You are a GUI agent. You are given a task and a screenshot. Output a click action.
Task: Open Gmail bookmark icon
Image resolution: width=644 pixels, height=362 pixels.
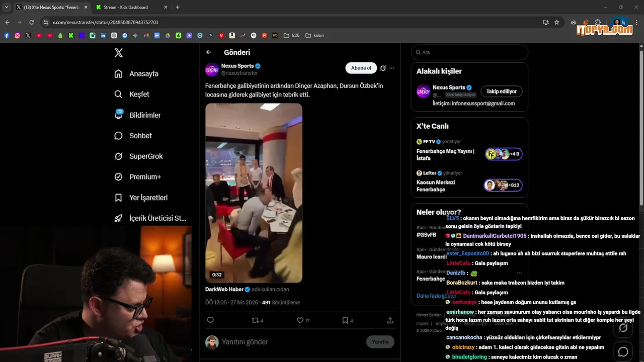pyautogui.click(x=146, y=35)
